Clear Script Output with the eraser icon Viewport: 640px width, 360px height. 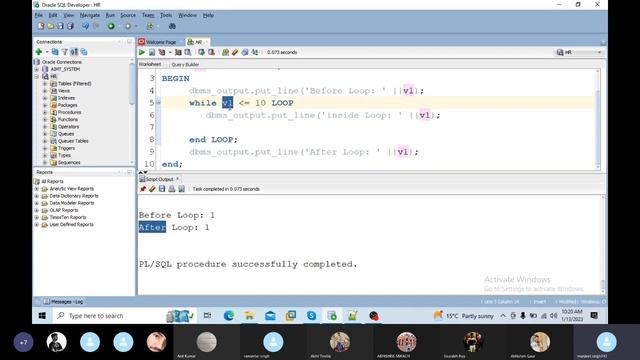[152, 189]
